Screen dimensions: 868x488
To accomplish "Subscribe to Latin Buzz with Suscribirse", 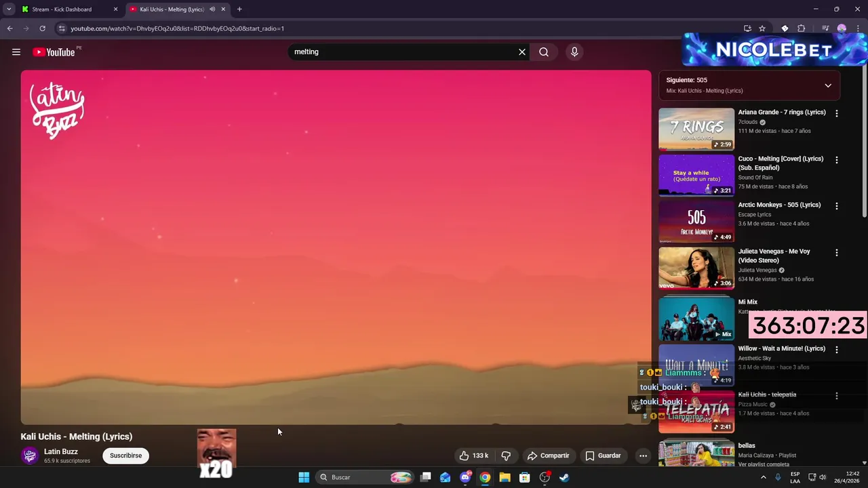I will (x=126, y=455).
